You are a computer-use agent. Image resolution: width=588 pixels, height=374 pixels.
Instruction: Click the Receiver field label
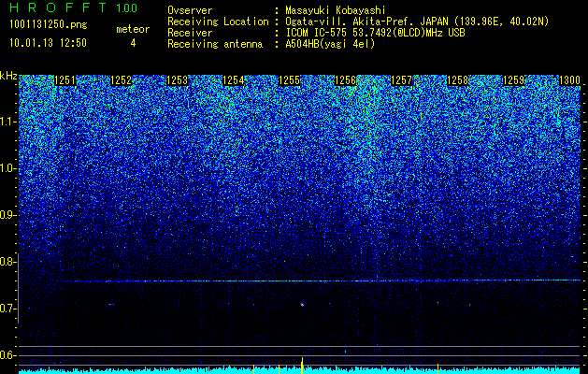coord(190,33)
